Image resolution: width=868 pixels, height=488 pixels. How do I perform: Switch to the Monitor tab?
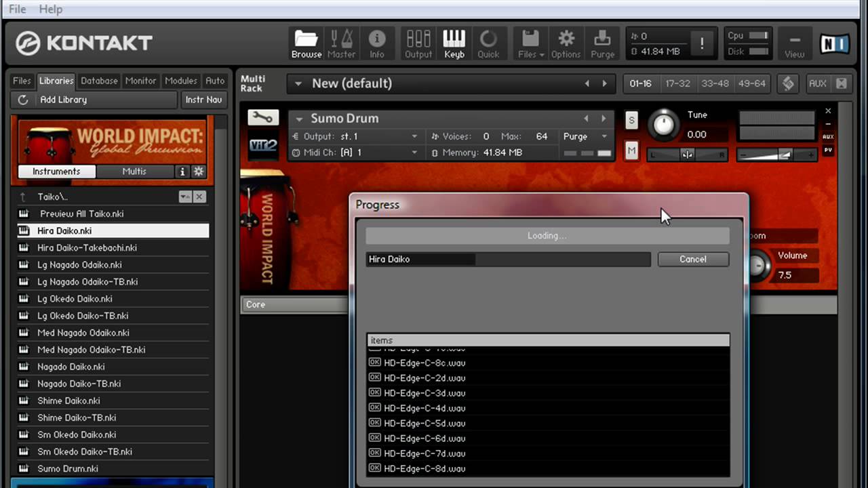[x=140, y=81]
